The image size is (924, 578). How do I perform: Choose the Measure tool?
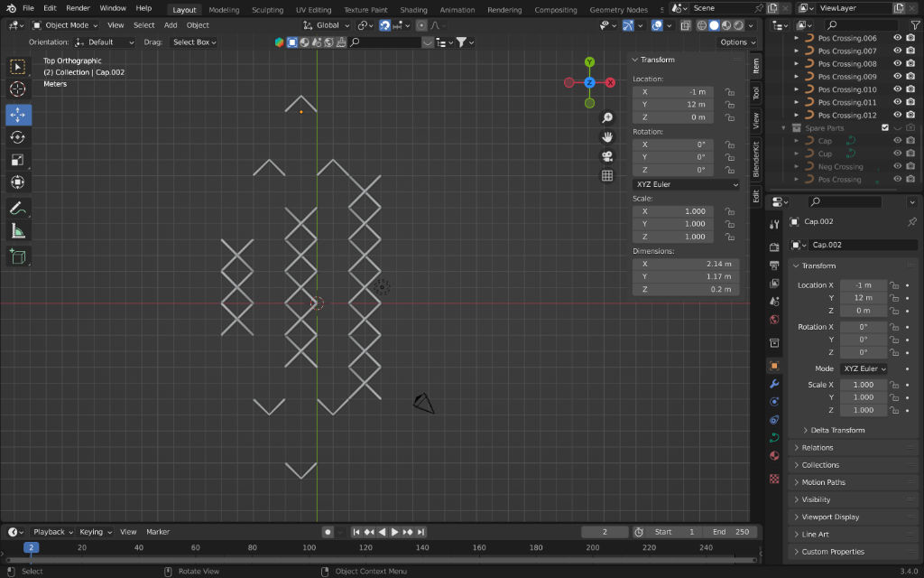18,231
